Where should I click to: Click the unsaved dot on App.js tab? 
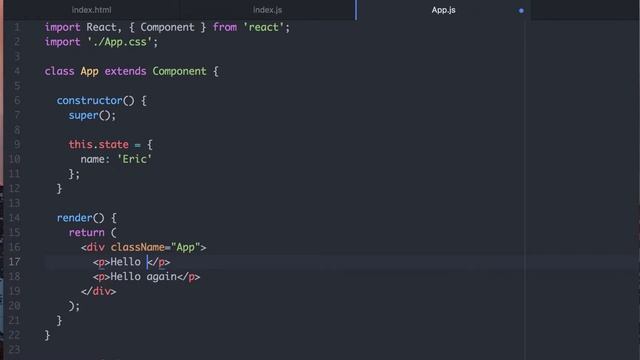pos(521,11)
